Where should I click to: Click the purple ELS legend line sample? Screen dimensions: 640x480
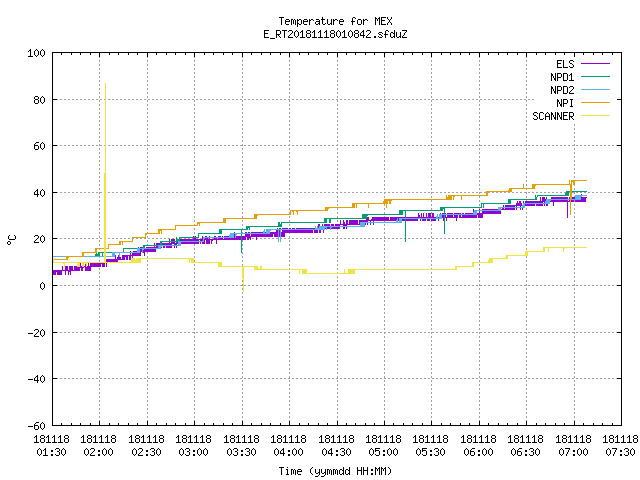(596, 64)
